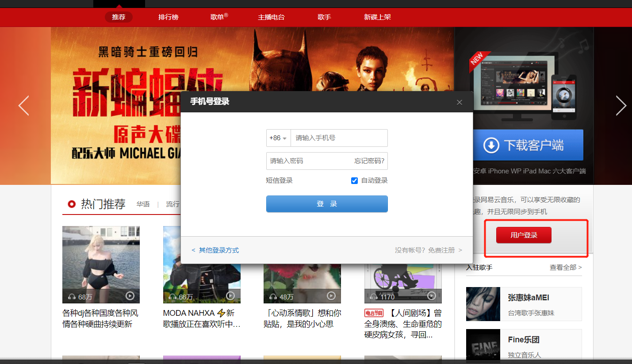Image resolution: width=632 pixels, height=364 pixels.
Task: Select the 华语 category link
Action: [143, 204]
